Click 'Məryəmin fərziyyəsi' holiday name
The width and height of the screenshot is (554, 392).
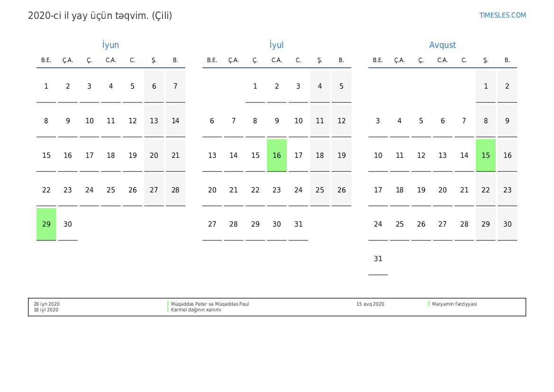(x=454, y=304)
